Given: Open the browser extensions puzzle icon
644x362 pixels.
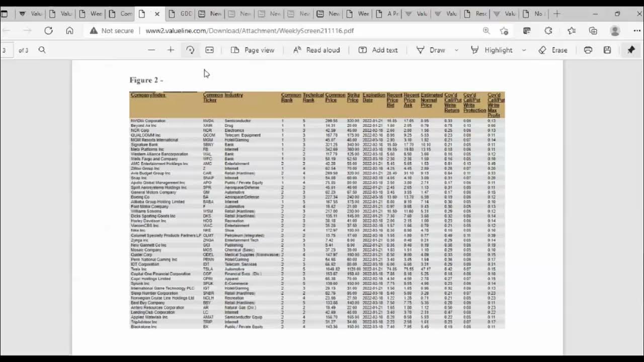Looking at the screenshot, I should pyautogui.click(x=548, y=31).
